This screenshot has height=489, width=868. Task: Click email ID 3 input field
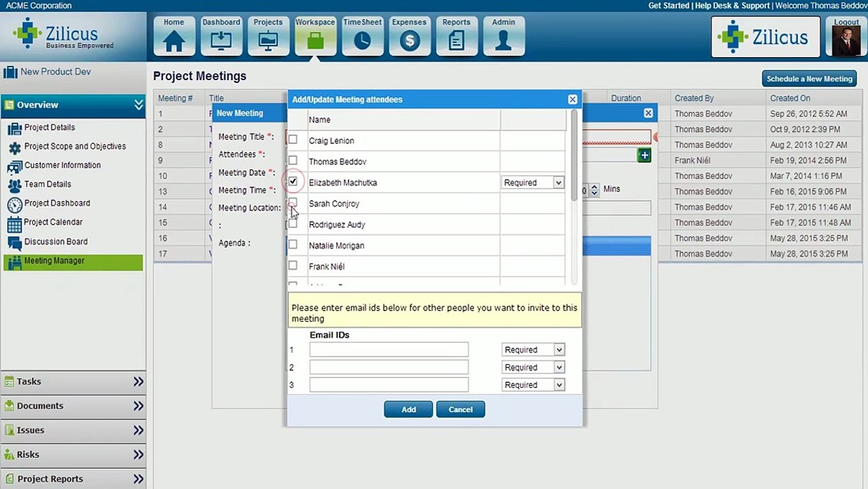tap(388, 385)
